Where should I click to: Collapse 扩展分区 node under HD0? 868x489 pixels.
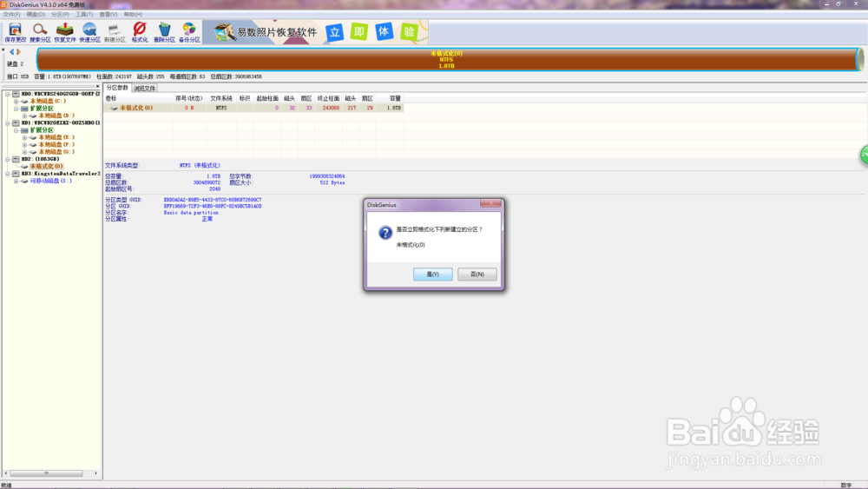tap(16, 109)
